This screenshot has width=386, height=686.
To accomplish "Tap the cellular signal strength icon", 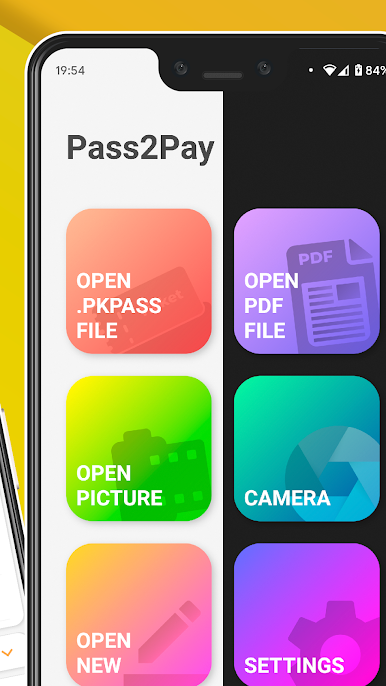I will coord(343,70).
